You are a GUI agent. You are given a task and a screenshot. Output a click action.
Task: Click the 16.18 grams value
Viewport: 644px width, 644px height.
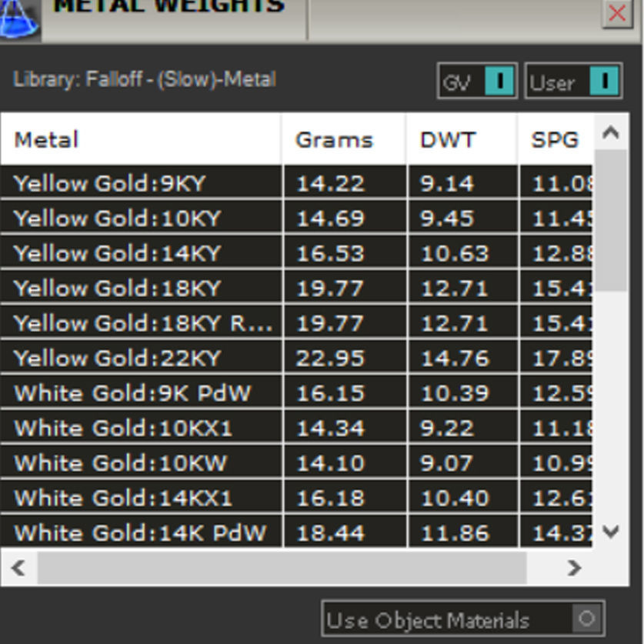click(331, 499)
